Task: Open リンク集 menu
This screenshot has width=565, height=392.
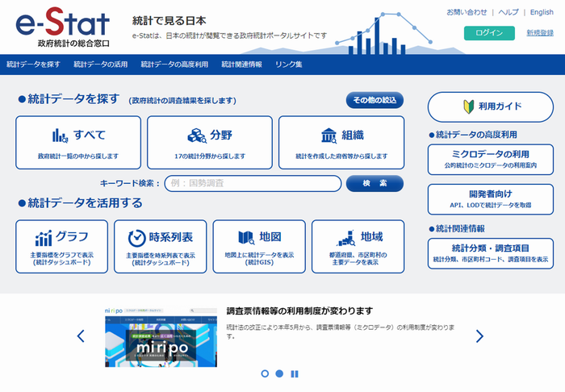Action: [x=289, y=65]
